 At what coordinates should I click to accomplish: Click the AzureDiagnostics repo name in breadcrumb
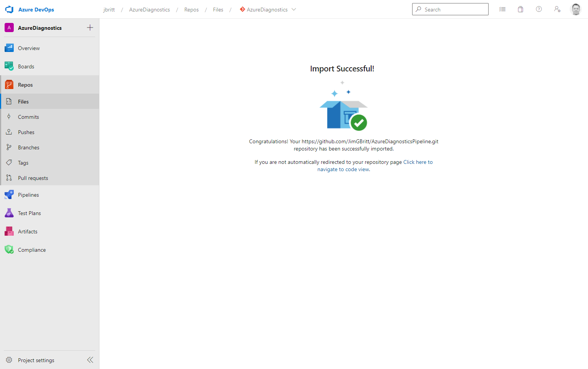(267, 10)
